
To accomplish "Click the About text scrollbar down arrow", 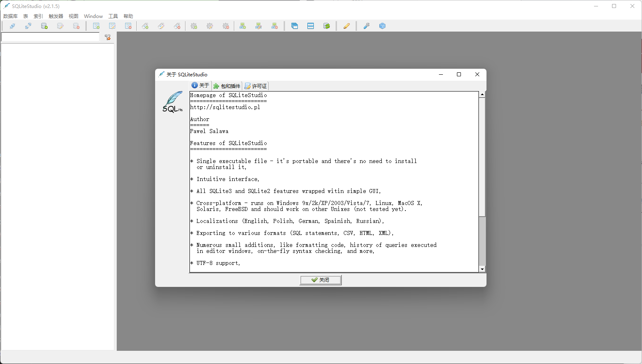I will [x=482, y=269].
